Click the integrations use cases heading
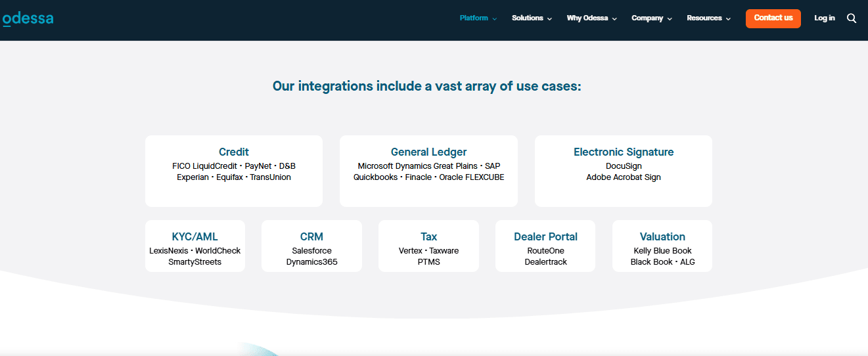 point(427,86)
